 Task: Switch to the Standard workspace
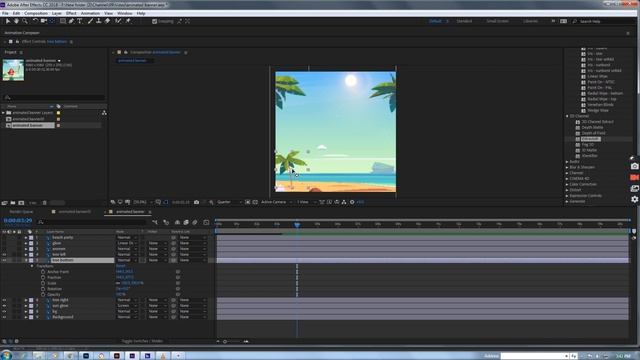[464, 21]
